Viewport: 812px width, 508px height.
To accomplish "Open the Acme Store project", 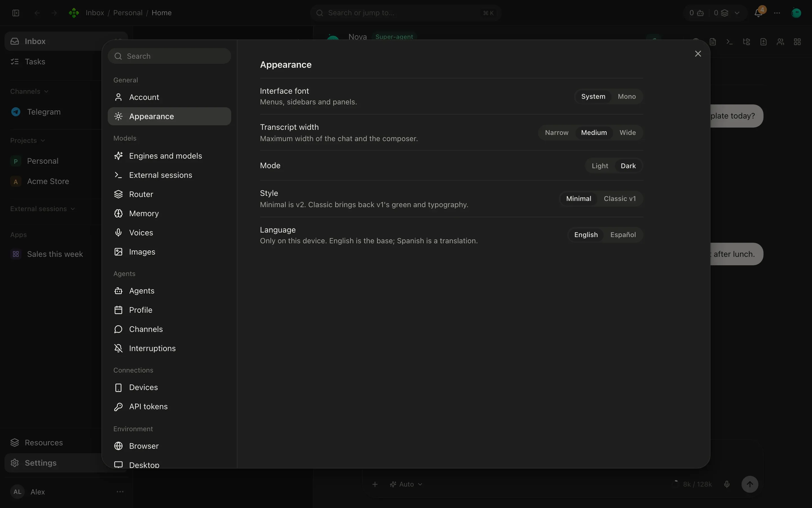I will [54, 181].
